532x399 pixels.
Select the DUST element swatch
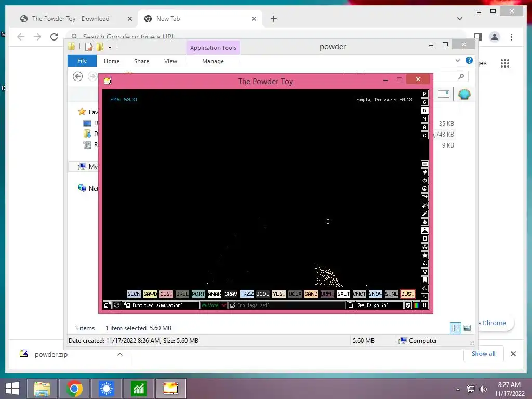[x=407, y=294]
